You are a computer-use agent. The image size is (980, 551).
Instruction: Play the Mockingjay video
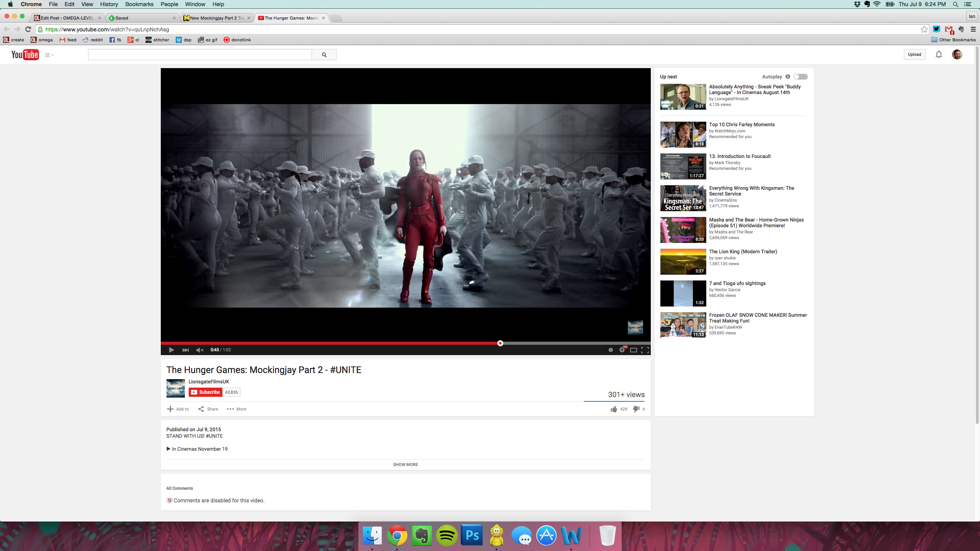click(x=171, y=350)
